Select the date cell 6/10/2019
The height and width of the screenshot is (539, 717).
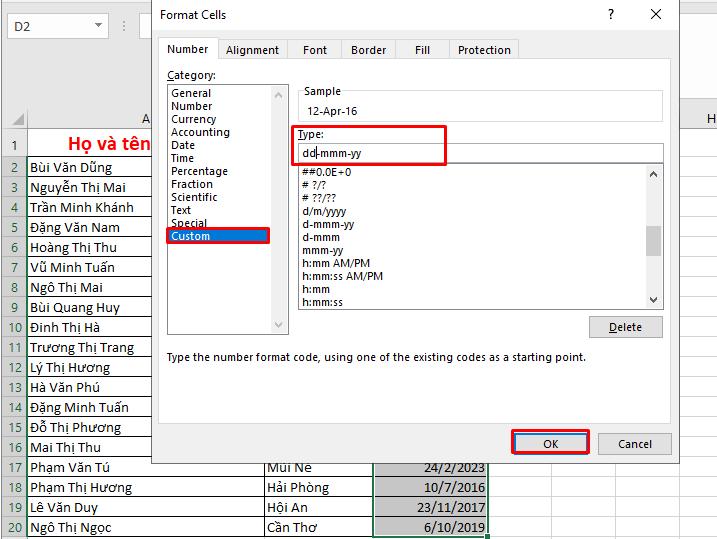[x=431, y=528]
